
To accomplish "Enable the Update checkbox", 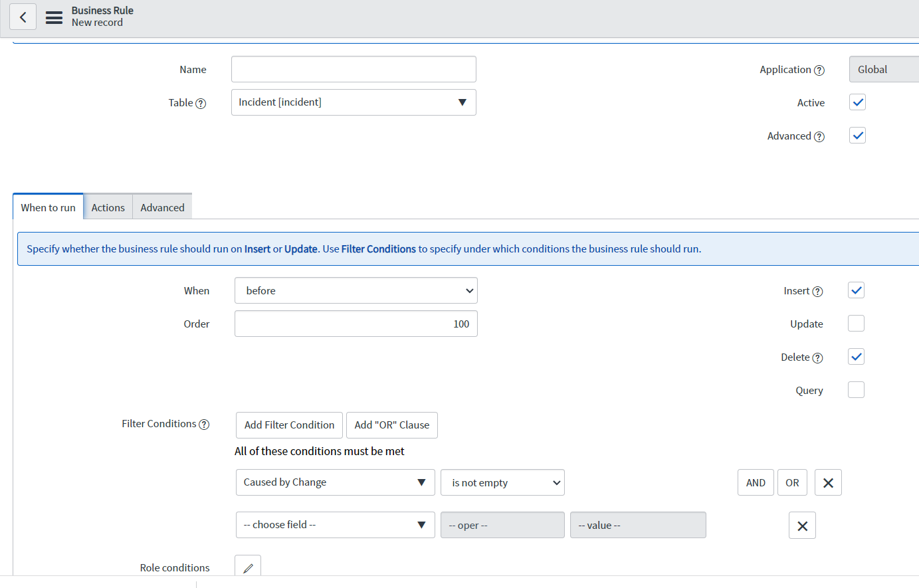I will point(856,323).
